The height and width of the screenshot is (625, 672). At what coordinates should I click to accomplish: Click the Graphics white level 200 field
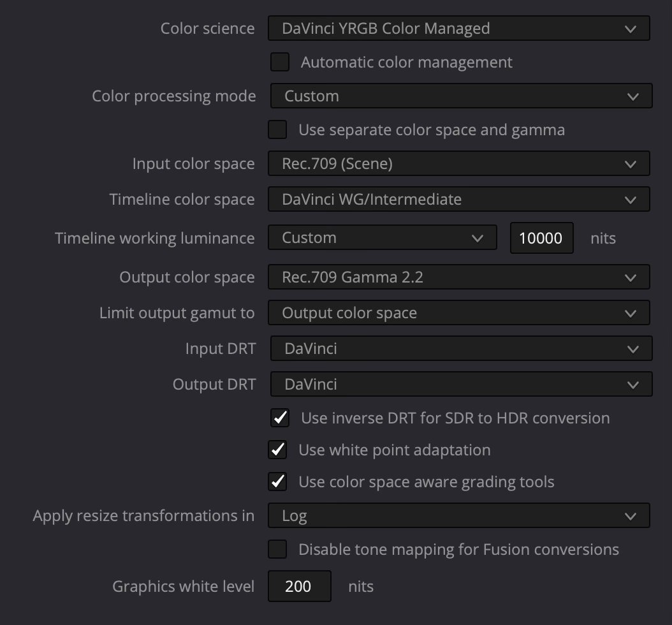click(x=300, y=586)
